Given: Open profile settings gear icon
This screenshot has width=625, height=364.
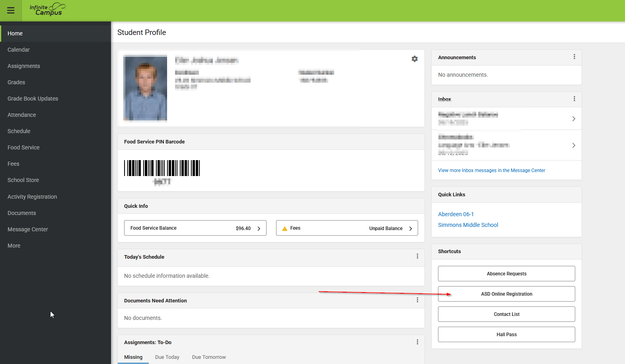Looking at the screenshot, I should coord(415,59).
